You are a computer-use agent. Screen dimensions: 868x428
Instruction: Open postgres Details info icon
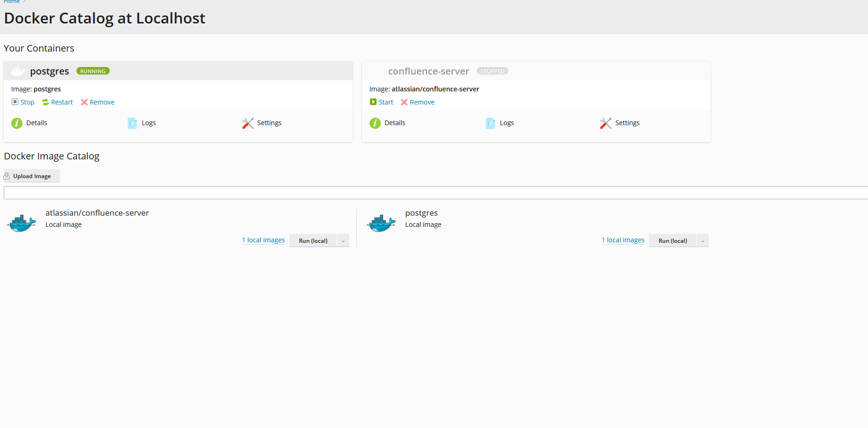tap(17, 123)
